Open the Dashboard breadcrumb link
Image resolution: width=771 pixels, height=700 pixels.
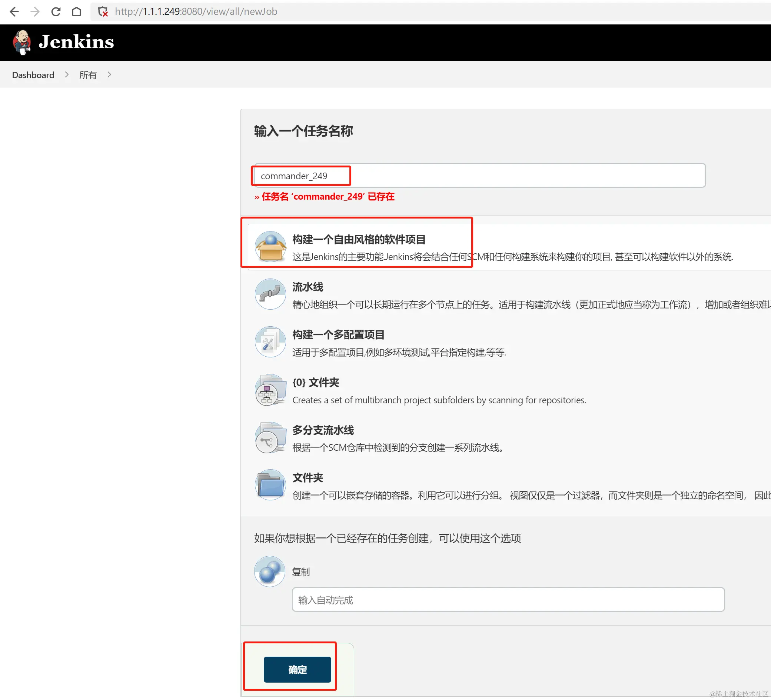[x=33, y=75]
